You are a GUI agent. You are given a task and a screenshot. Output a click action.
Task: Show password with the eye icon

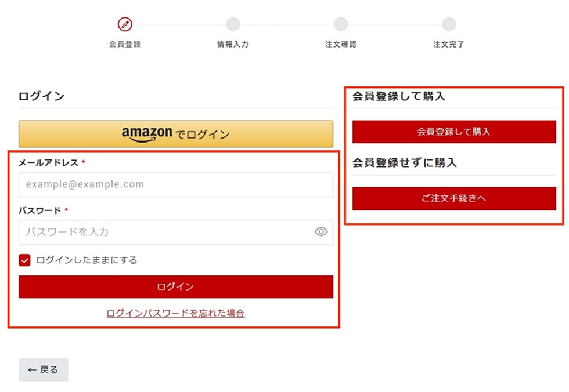coord(321,232)
